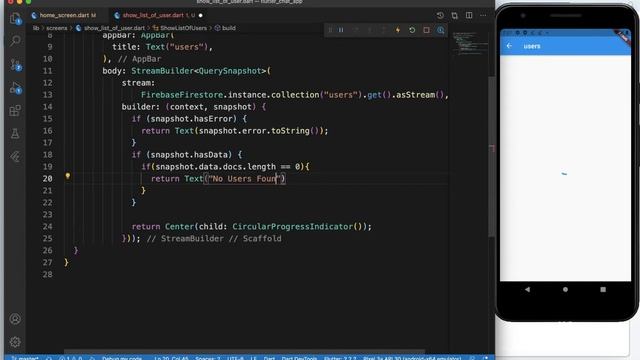640x360 pixels.
Task: Stop the debug session
Action: [x=427, y=30]
